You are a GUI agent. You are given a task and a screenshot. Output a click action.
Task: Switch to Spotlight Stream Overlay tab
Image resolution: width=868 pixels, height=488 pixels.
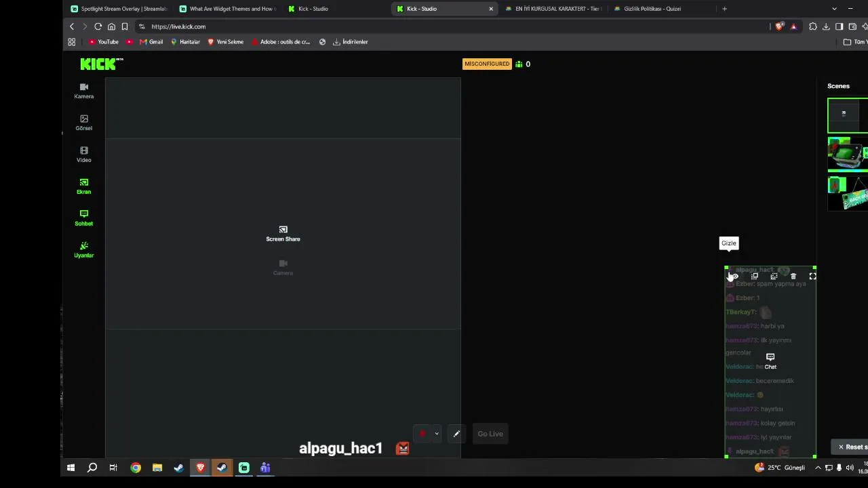[x=119, y=9]
